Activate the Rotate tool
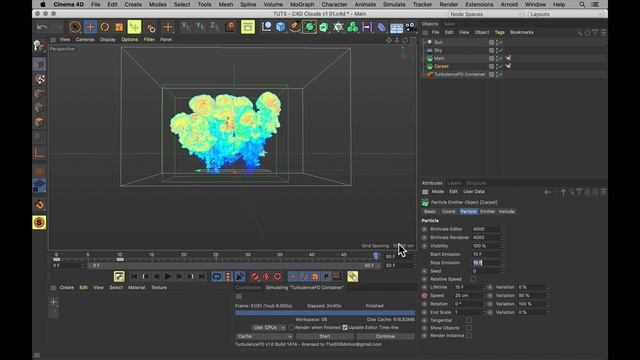 pos(105,27)
